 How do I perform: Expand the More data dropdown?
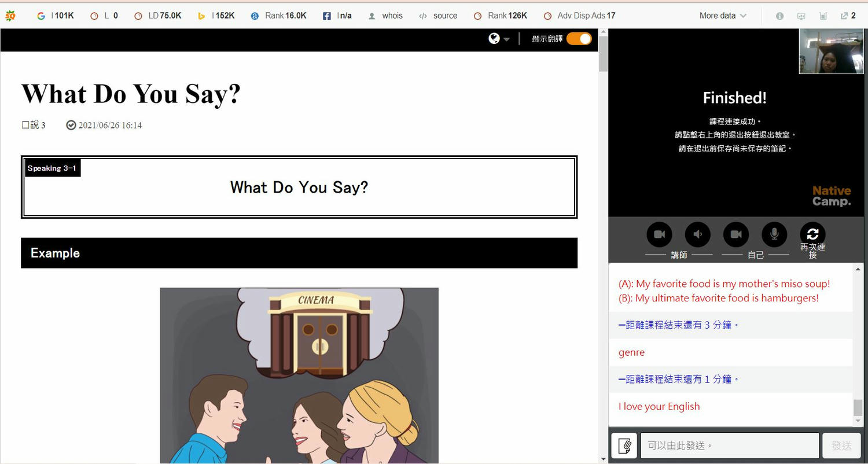(722, 16)
